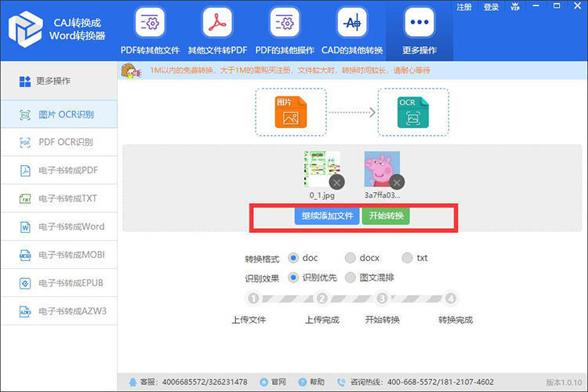588x392 pixels.
Task: Click the VIP icon in title bar
Action: [x=515, y=6]
